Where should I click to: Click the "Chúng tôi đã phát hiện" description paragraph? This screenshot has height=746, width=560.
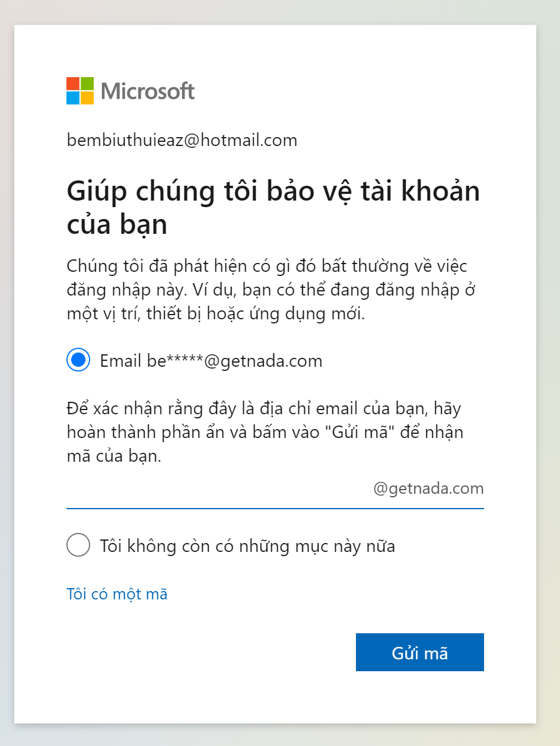(x=272, y=290)
